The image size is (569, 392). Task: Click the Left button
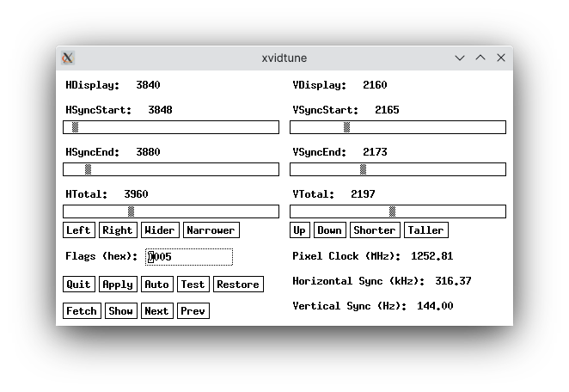pyautogui.click(x=79, y=230)
